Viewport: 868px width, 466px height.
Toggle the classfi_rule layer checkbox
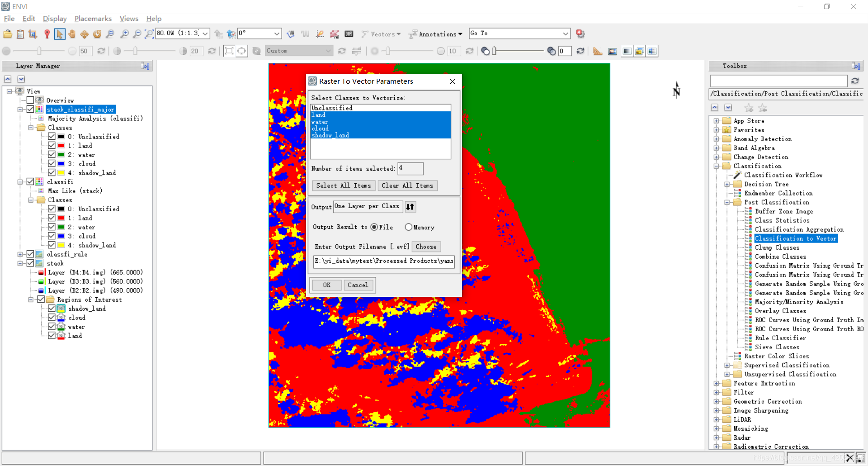tap(30, 254)
